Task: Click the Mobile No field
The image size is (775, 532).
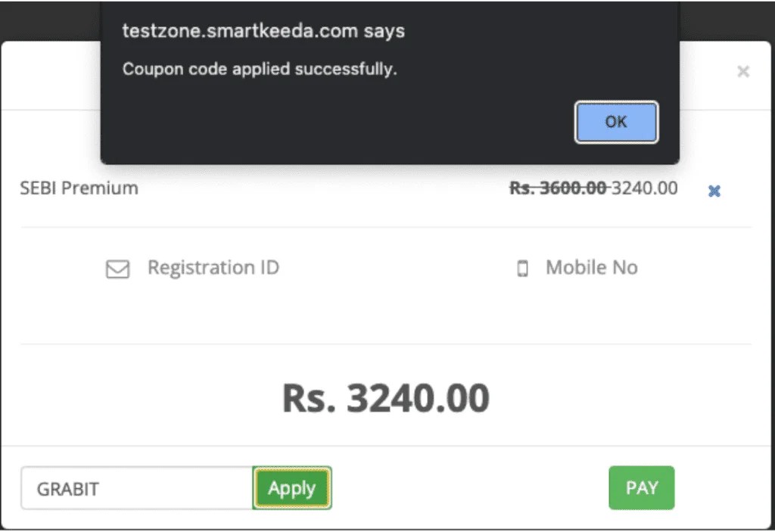Action: point(590,268)
